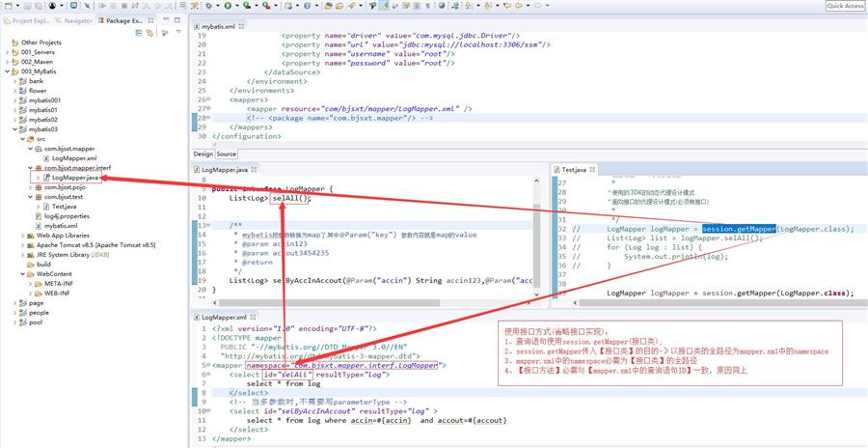Select the people project

tap(35, 313)
